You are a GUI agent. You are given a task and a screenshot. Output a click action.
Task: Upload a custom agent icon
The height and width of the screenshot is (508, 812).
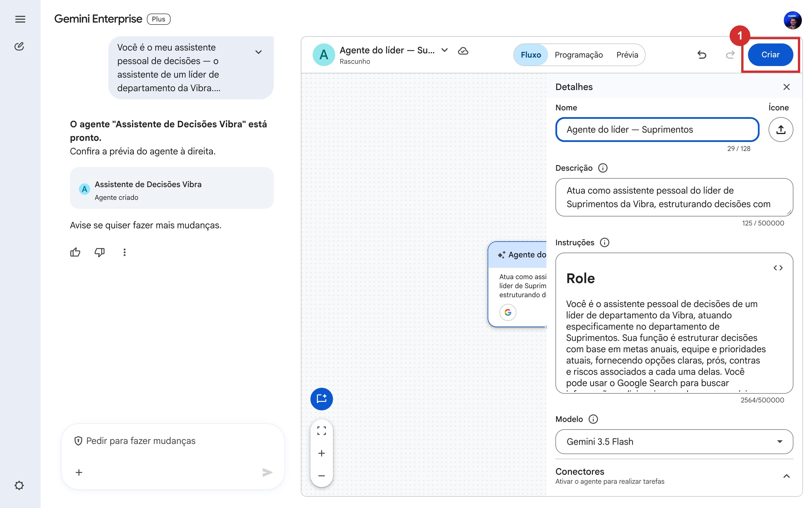[x=781, y=129]
